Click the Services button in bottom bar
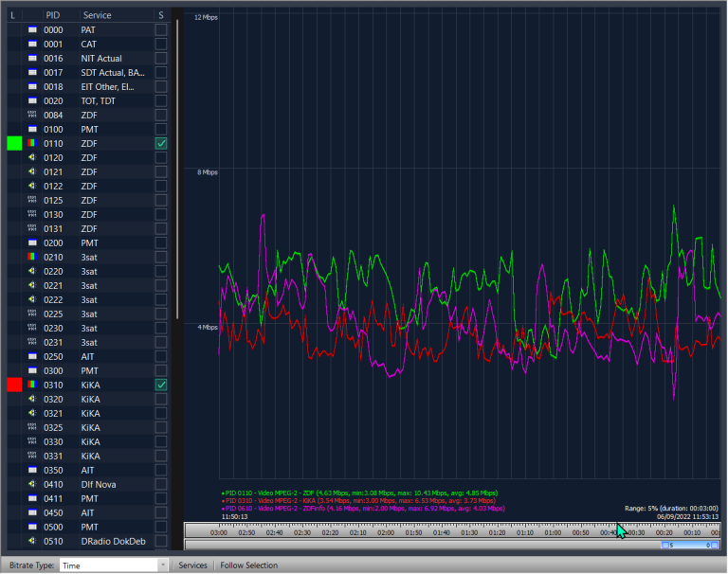The width and height of the screenshot is (728, 574). [x=192, y=565]
